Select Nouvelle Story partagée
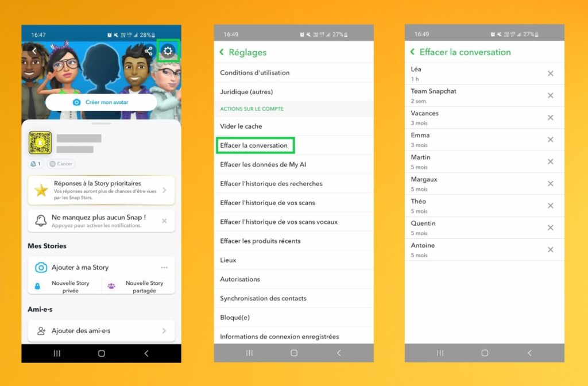This screenshot has height=386, width=588. coord(138,287)
